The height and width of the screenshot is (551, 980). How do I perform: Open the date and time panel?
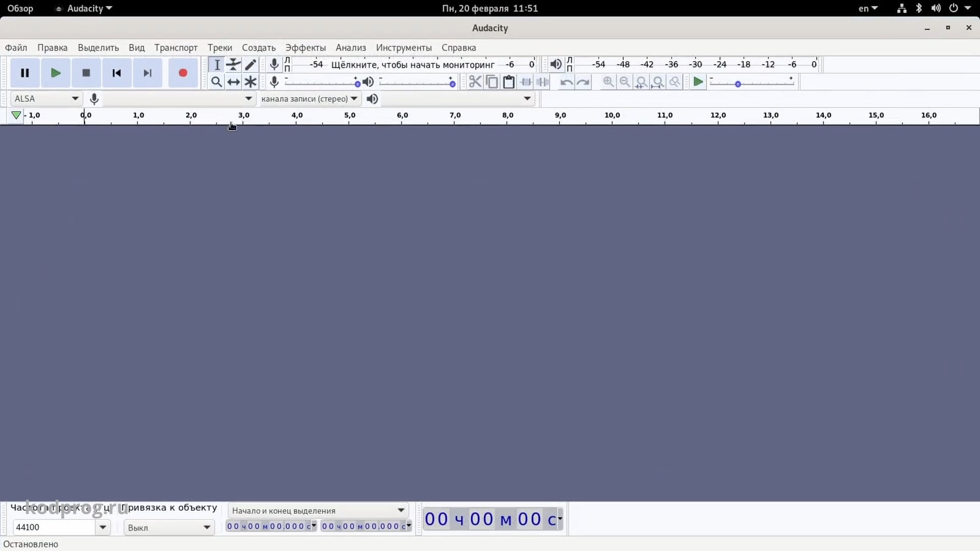pos(489,8)
